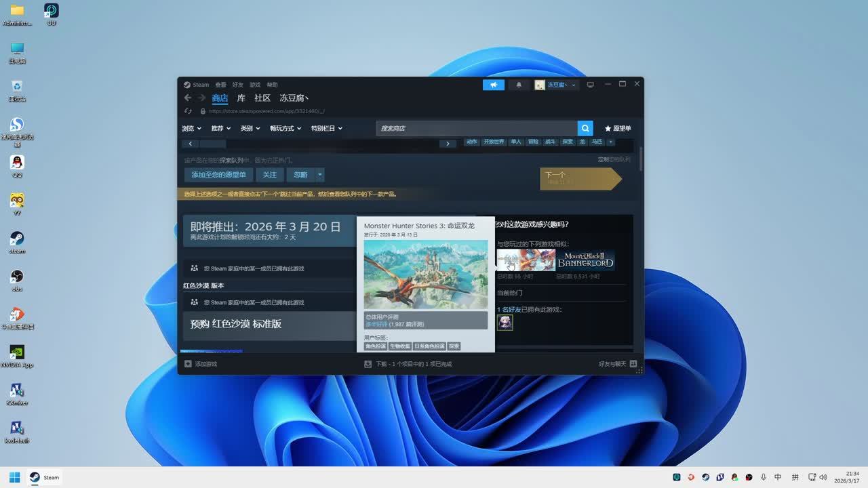Open the dropdown arrow beside 忽略
This screenshot has width=868, height=488.
pos(319,175)
